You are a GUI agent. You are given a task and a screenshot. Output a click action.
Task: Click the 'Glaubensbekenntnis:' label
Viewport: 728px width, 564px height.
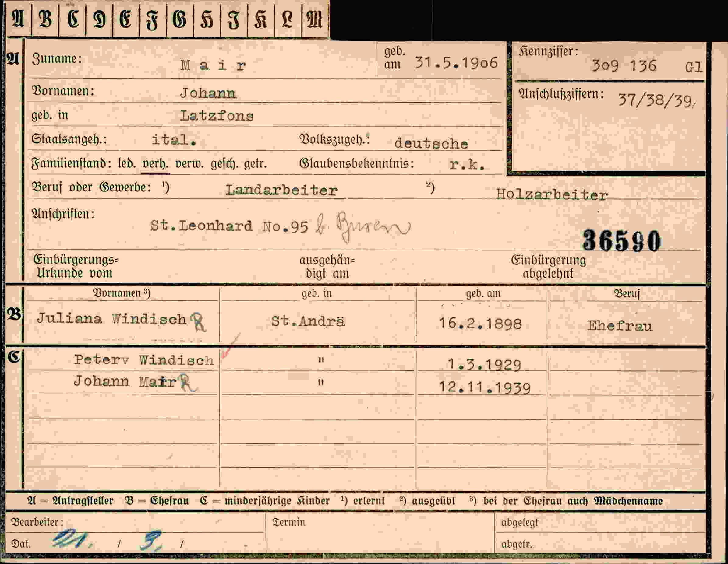[357, 163]
